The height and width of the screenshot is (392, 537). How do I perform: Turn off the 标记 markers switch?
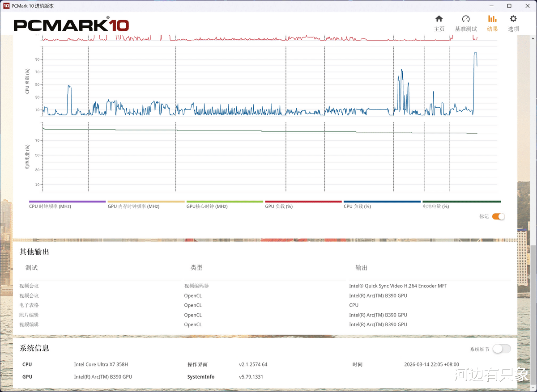[498, 216]
